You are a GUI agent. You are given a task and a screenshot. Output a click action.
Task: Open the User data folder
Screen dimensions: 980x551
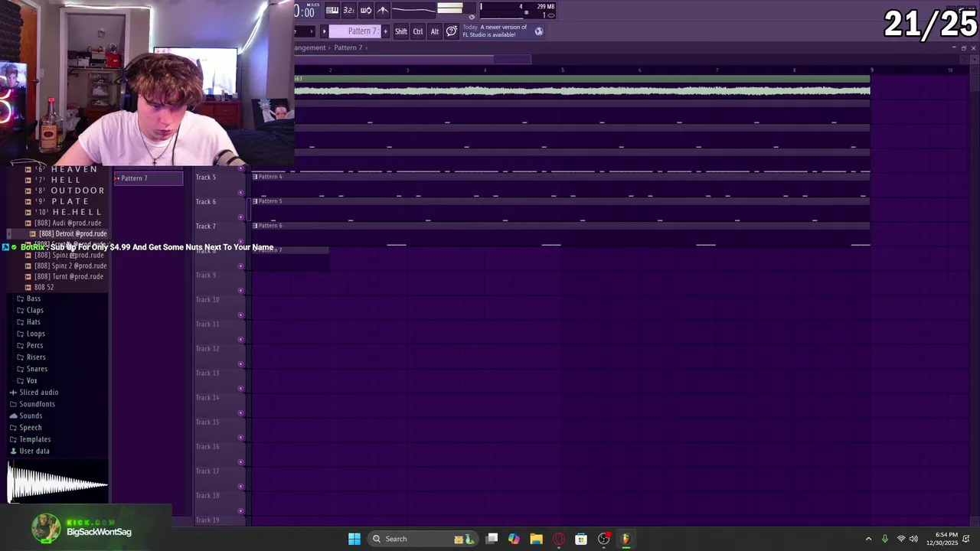30,451
